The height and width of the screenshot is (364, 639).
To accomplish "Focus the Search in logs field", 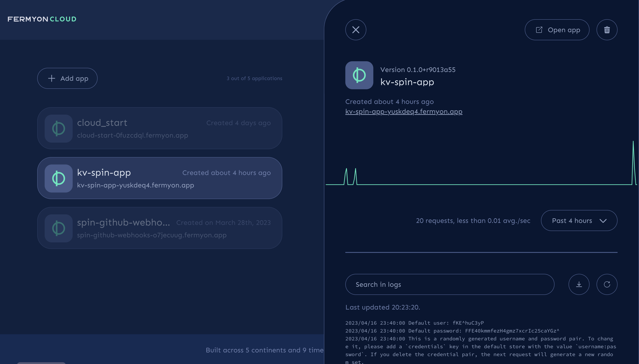I will click(x=450, y=284).
